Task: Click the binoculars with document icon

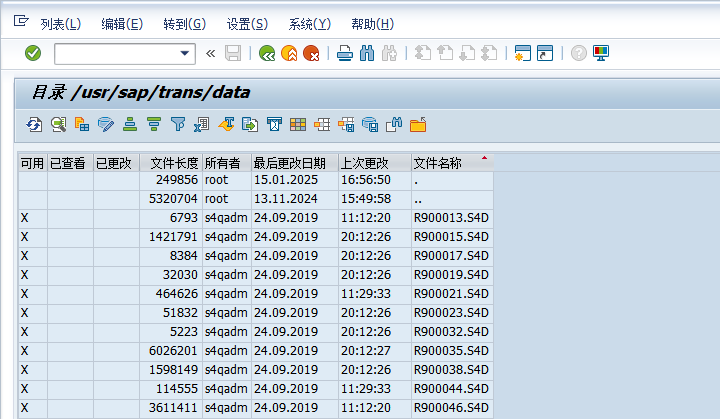Action: 394,125
